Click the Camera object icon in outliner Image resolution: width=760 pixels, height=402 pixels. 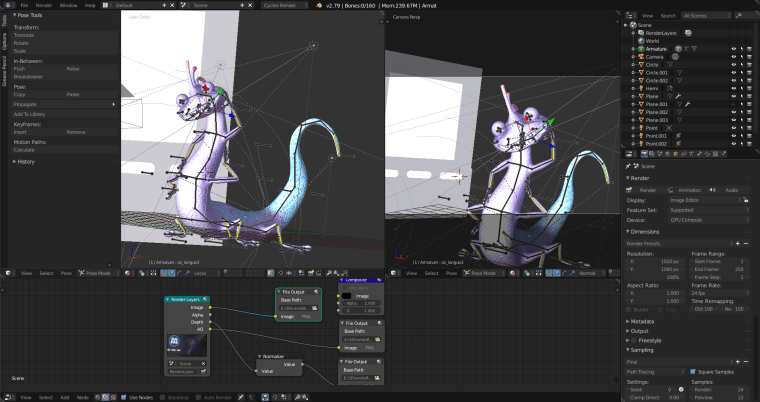pyautogui.click(x=639, y=57)
